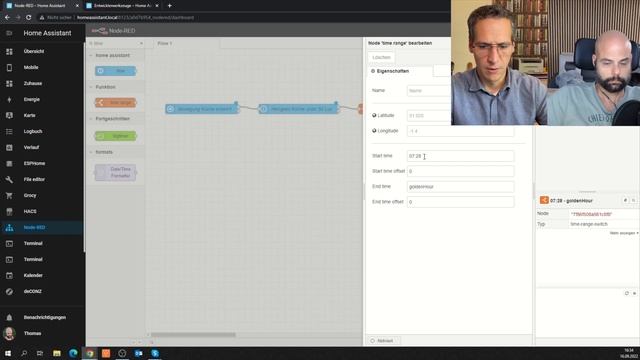The image size is (640, 360).
Task: Focus the End time field
Action: tap(460, 187)
